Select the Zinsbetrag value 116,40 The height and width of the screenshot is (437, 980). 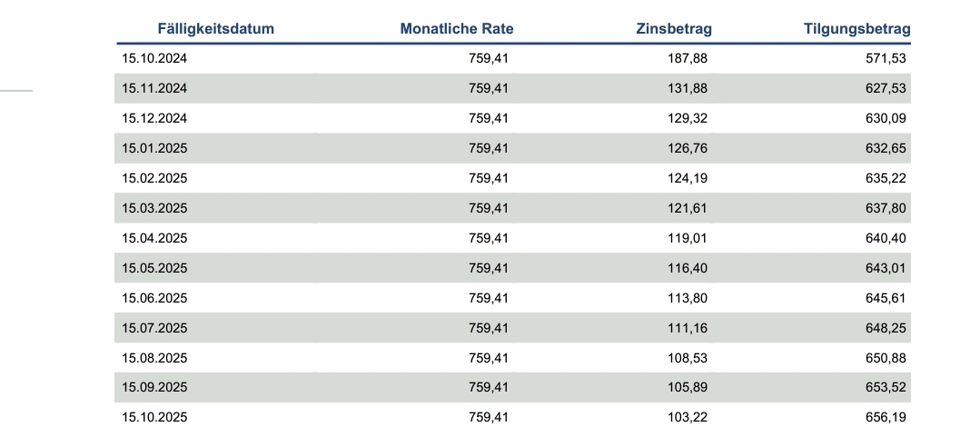688,268
